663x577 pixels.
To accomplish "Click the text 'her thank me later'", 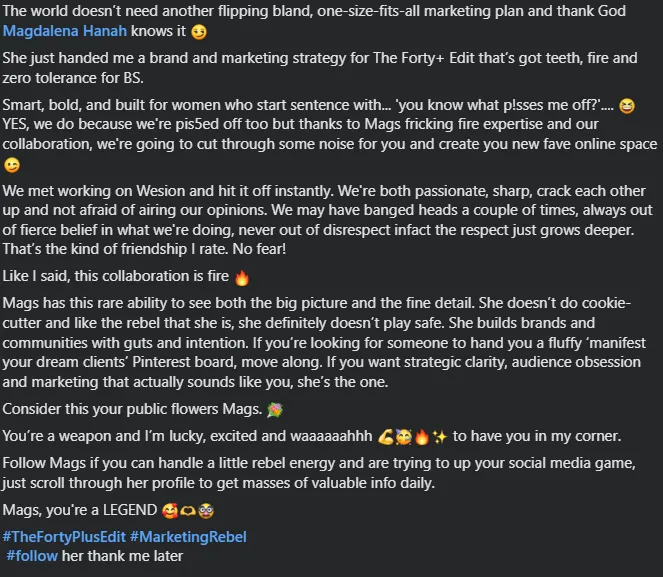I will coord(123,556).
